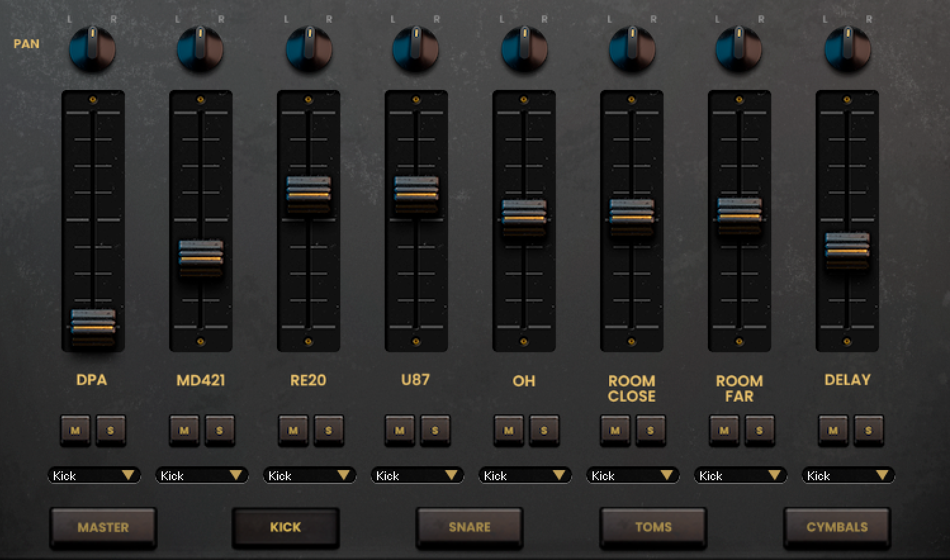Click the RE20 channel name label
Image resolution: width=950 pixels, height=560 pixels.
tap(308, 380)
